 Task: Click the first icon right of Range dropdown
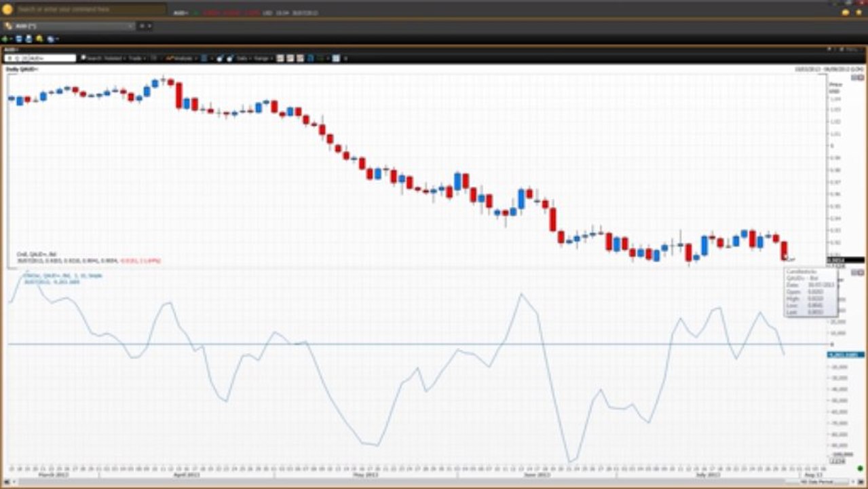(280, 58)
